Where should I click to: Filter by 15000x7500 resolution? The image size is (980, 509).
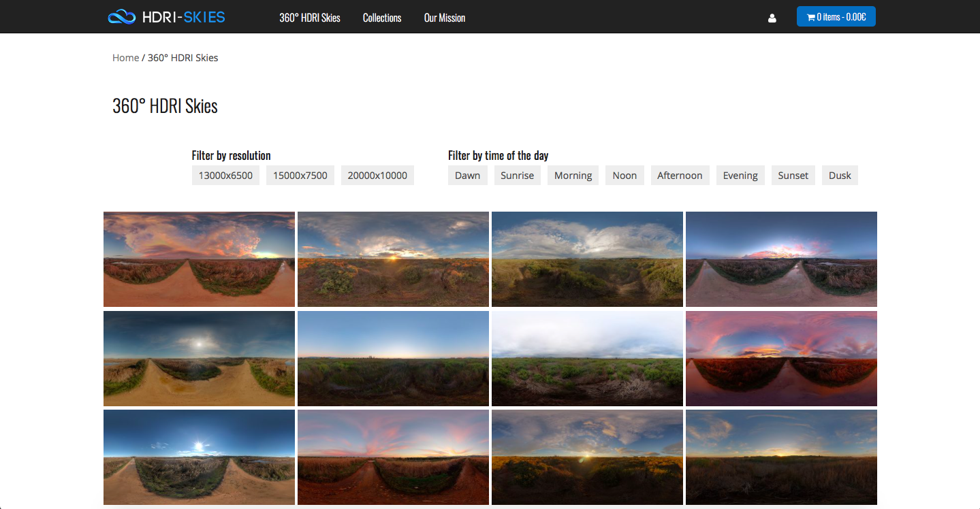(x=300, y=176)
